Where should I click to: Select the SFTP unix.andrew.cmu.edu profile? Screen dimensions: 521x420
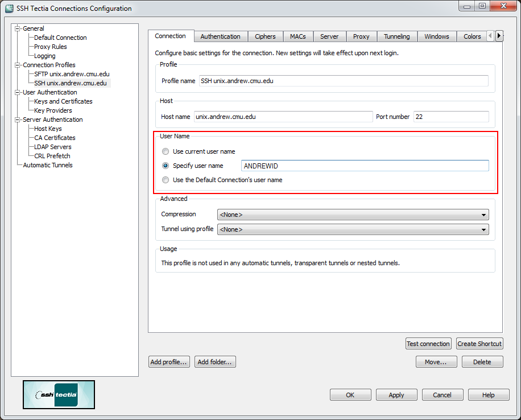tap(72, 74)
